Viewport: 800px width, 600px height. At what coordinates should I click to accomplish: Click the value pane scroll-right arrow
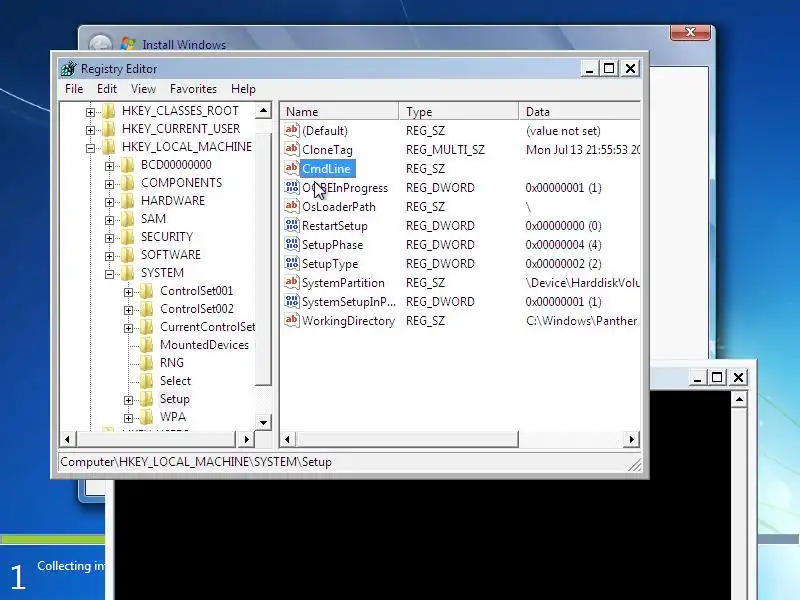click(632, 439)
